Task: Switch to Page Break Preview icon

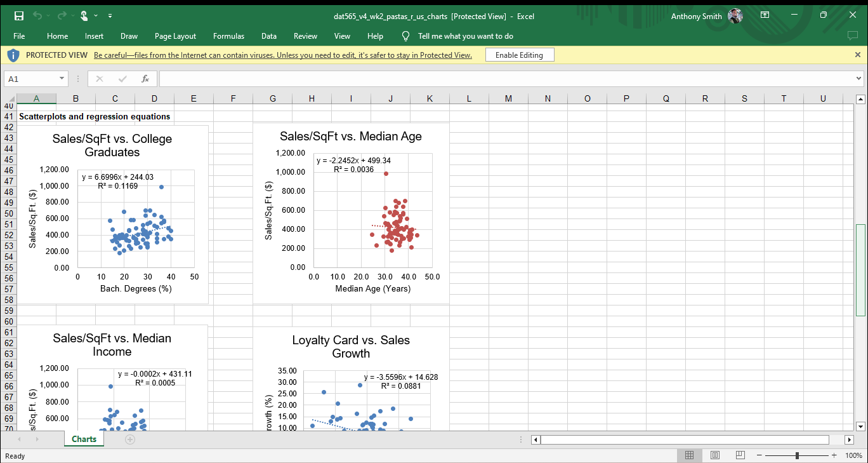Action: 740,455
